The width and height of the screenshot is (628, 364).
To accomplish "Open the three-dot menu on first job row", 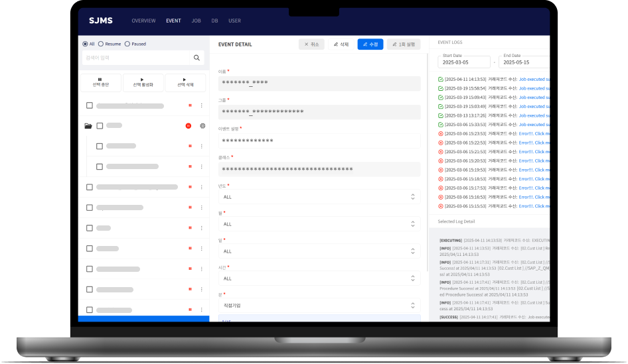I will pos(201,105).
